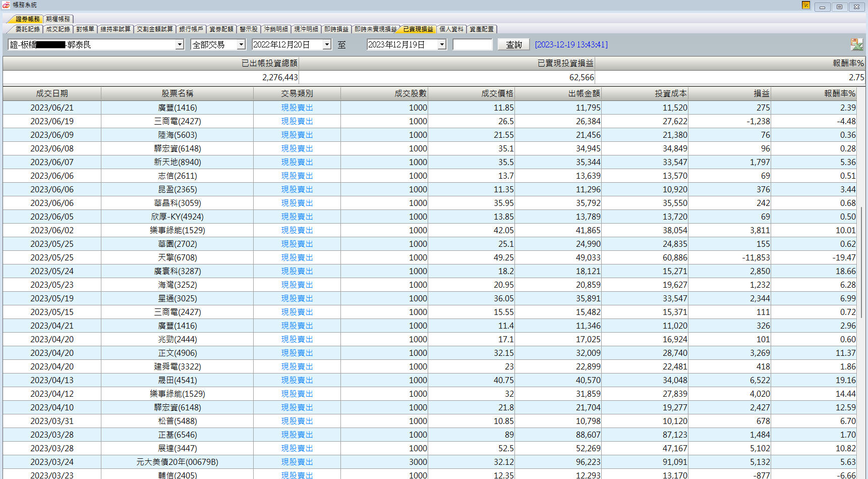
Task: Click 現股賣出 link for 廣豐(1416) on 2023/06/21
Action: coord(297,108)
